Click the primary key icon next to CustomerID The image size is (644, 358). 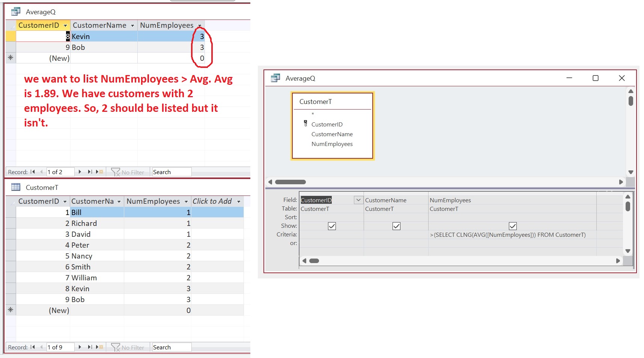(x=306, y=123)
